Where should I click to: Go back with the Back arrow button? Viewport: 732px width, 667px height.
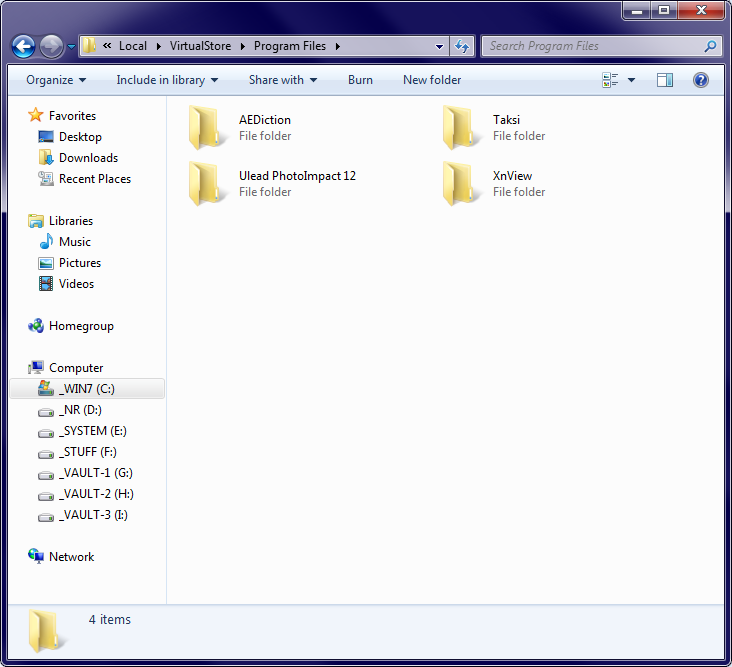[23, 46]
